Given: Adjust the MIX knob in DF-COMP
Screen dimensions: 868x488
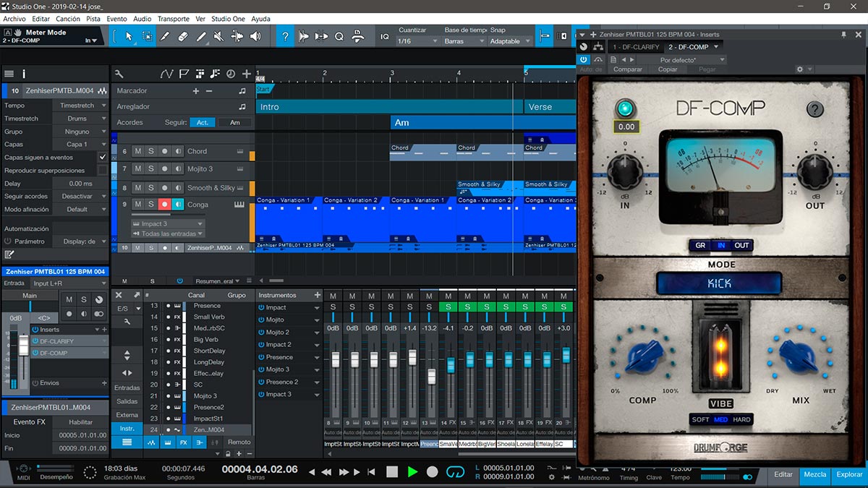Looking at the screenshot, I should [x=801, y=358].
